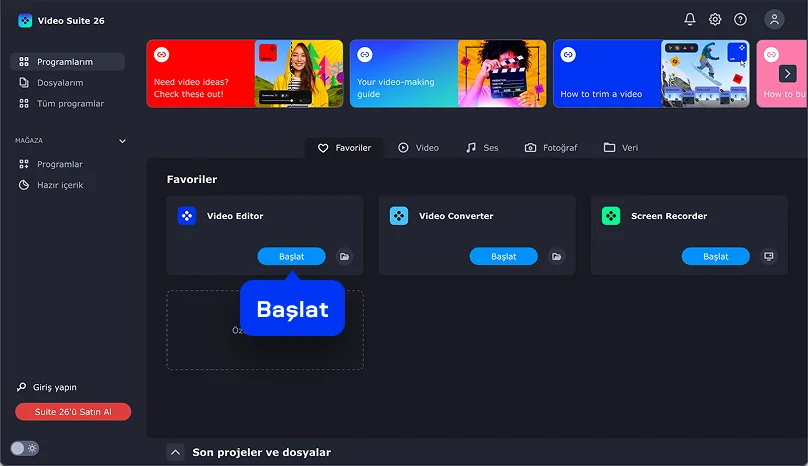
Task: Toggle the light/dark theme switch
Action: (x=24, y=448)
